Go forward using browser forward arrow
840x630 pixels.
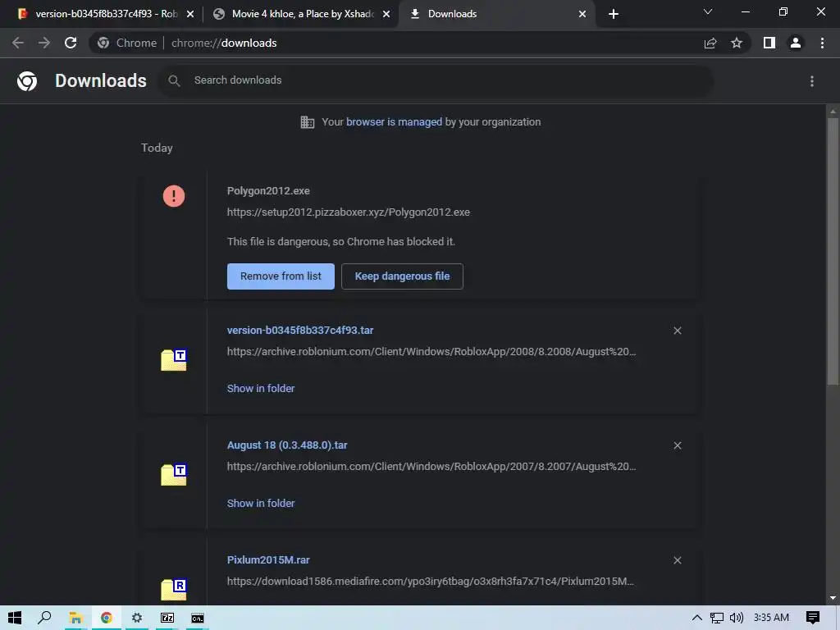(44, 43)
